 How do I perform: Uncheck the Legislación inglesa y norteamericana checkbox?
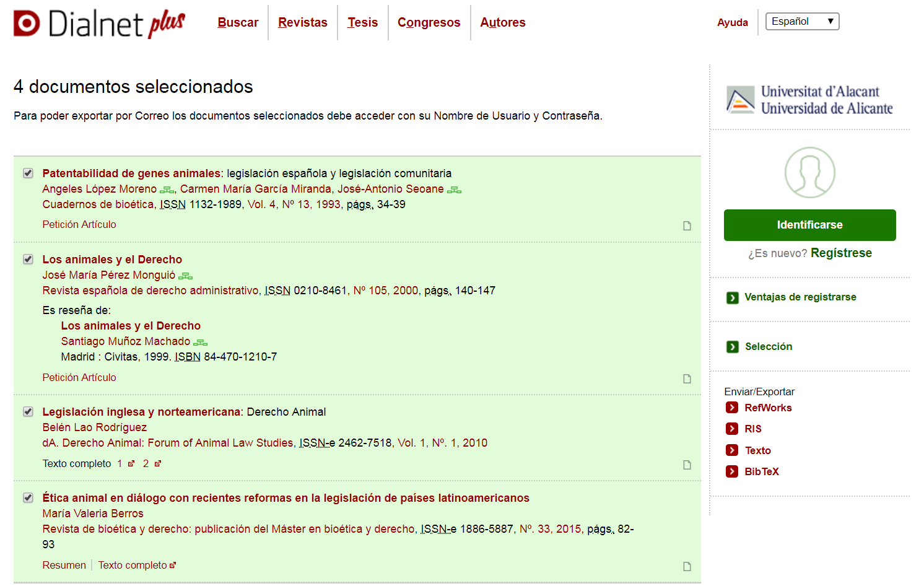tap(28, 412)
